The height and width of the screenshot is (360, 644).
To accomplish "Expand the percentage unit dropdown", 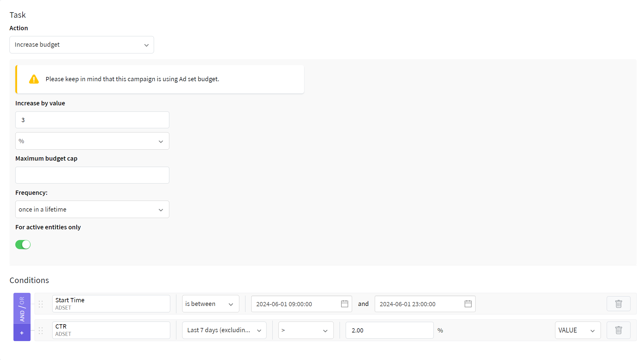I will coord(160,141).
